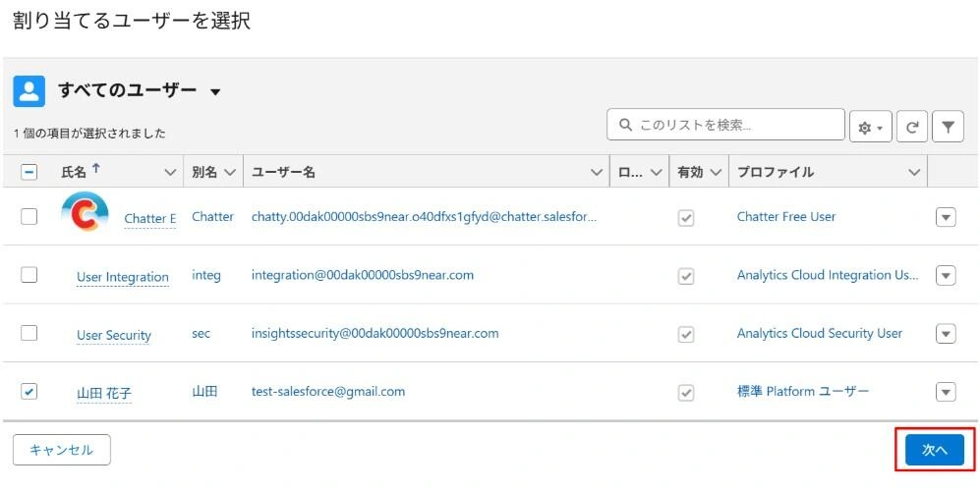Open row actions for User Integration

[946, 275]
